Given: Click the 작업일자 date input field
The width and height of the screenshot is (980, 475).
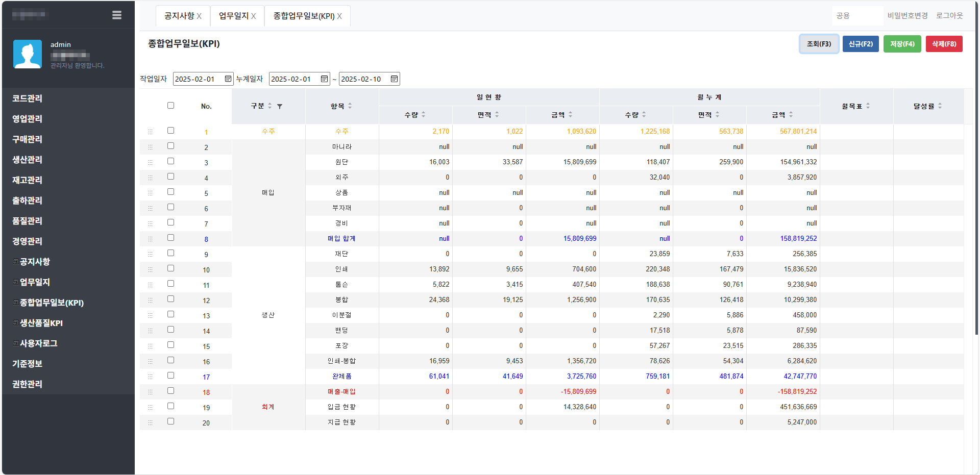Looking at the screenshot, I should pyautogui.click(x=198, y=79).
